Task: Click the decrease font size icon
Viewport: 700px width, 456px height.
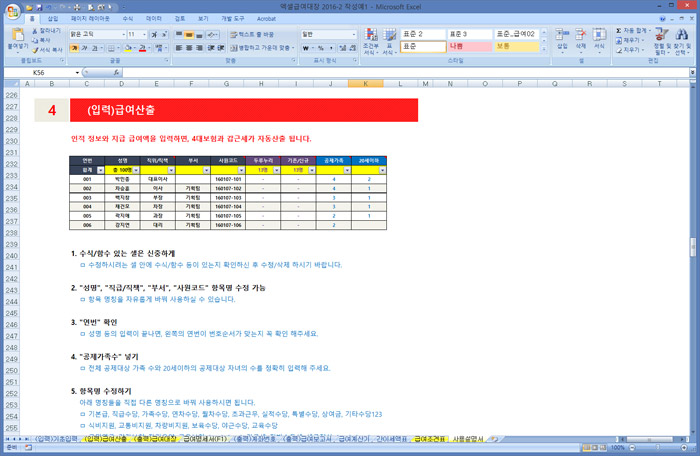Action: 164,34
